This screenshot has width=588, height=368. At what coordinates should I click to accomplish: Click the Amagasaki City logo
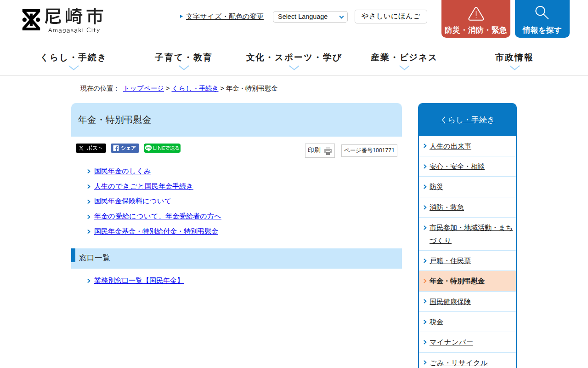(x=62, y=20)
